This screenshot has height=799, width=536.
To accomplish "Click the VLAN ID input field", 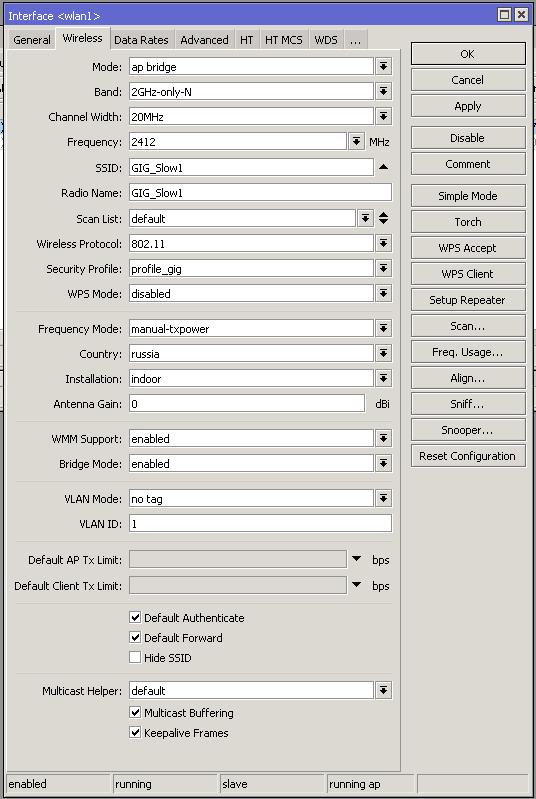I will pos(260,523).
